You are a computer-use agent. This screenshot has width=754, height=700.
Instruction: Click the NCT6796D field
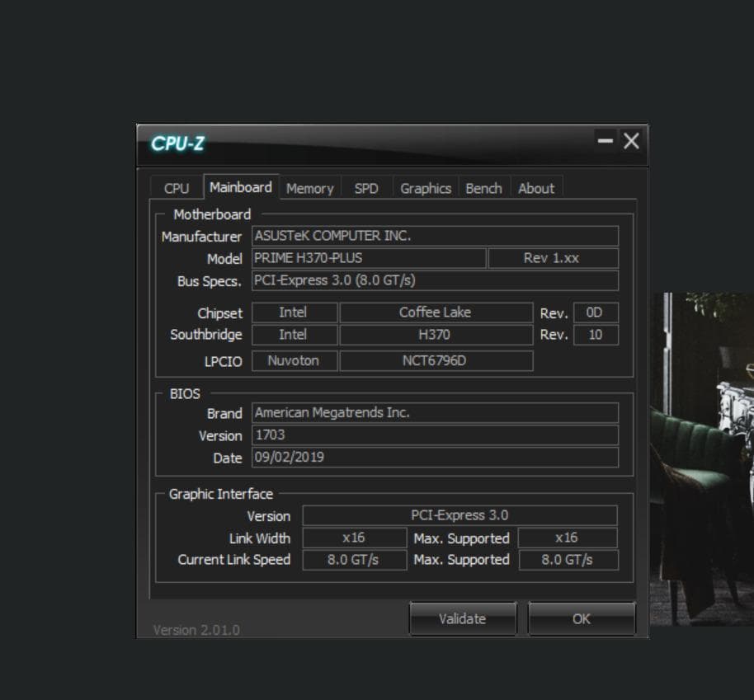[x=436, y=360]
